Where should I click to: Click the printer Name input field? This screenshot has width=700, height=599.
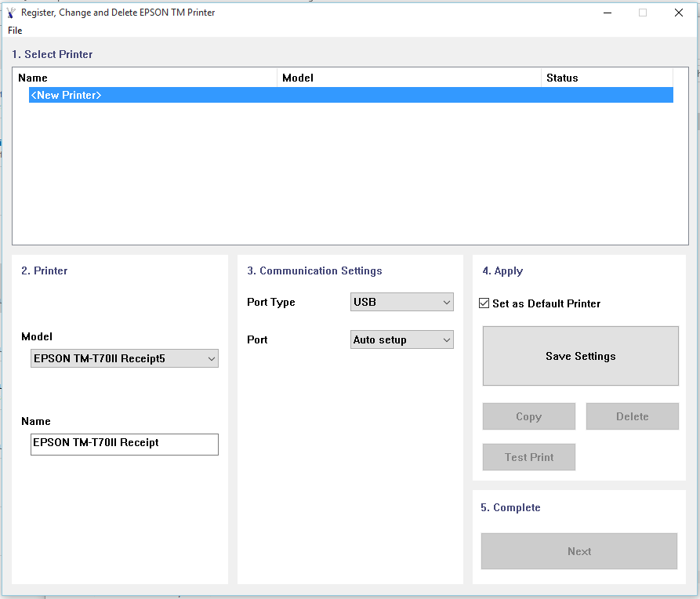click(125, 445)
